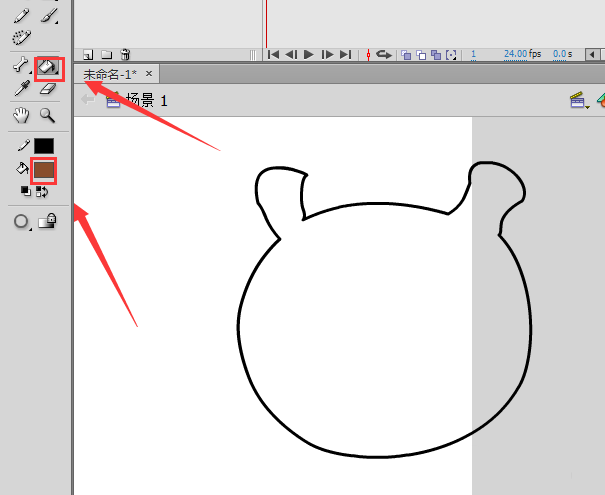Create a new layer in timeline
605x495 pixels.
[x=88, y=55]
